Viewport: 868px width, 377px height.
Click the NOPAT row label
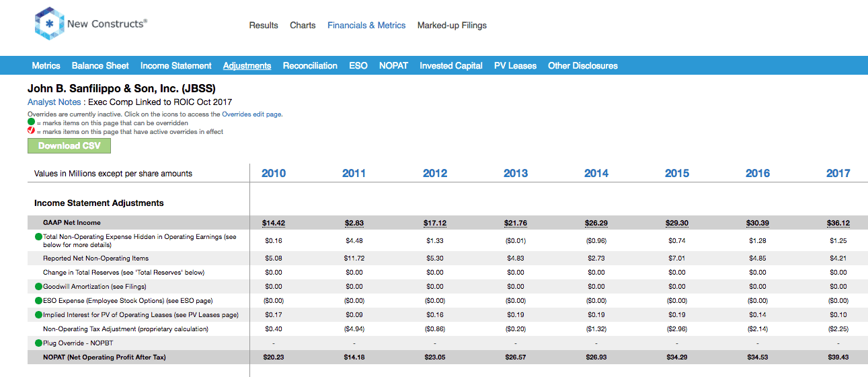[x=104, y=357]
